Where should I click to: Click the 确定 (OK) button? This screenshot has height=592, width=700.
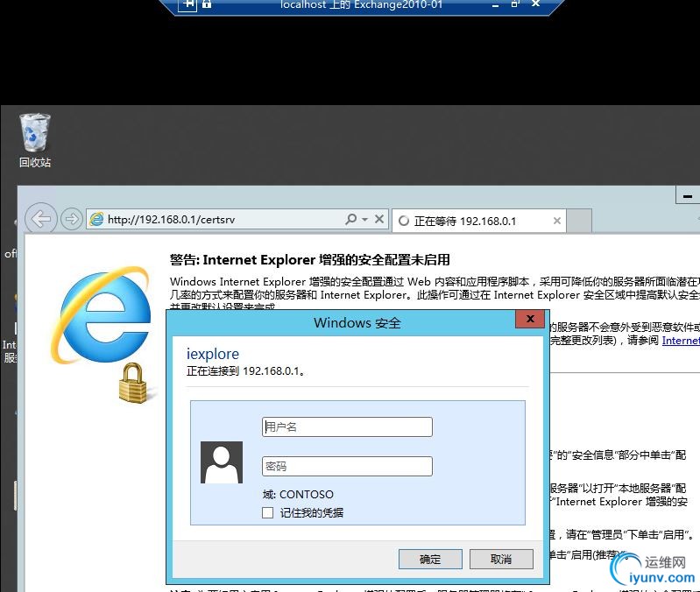point(430,559)
